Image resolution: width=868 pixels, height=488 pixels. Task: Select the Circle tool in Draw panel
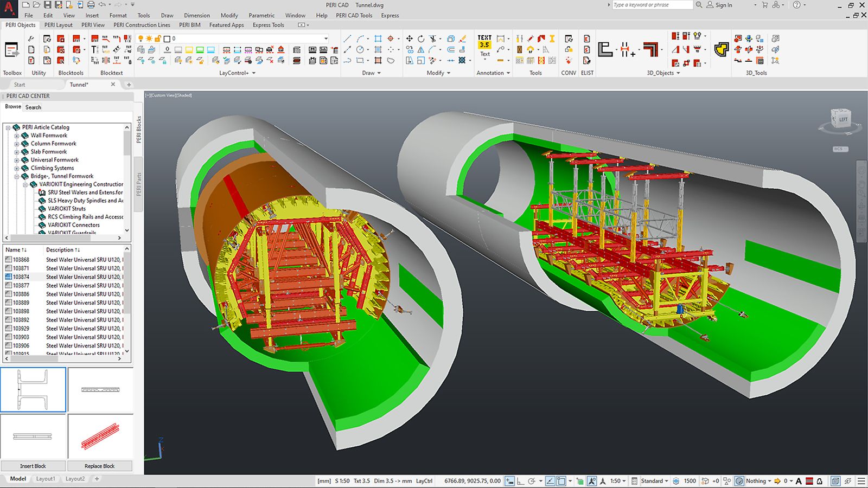point(360,49)
